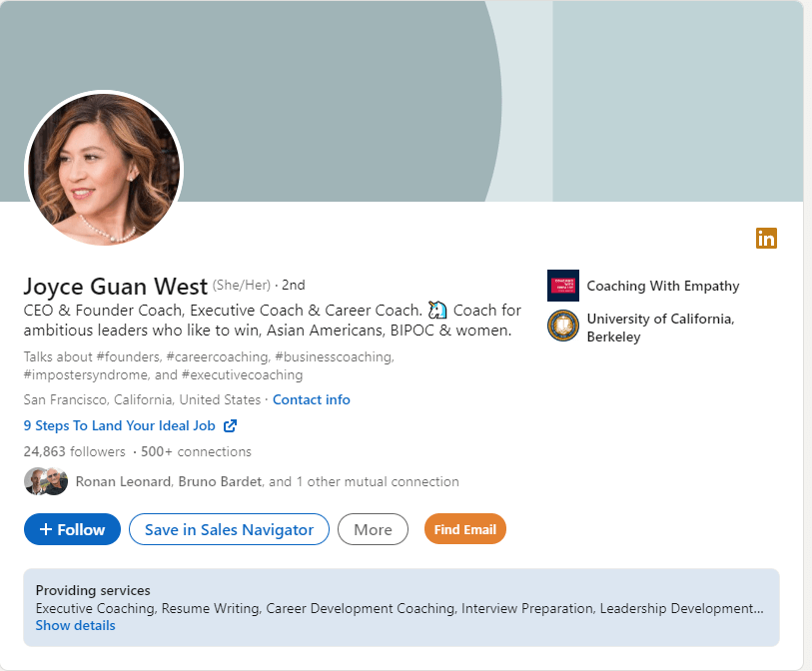Expand the Contact info section
The width and height of the screenshot is (812, 671).
click(311, 399)
